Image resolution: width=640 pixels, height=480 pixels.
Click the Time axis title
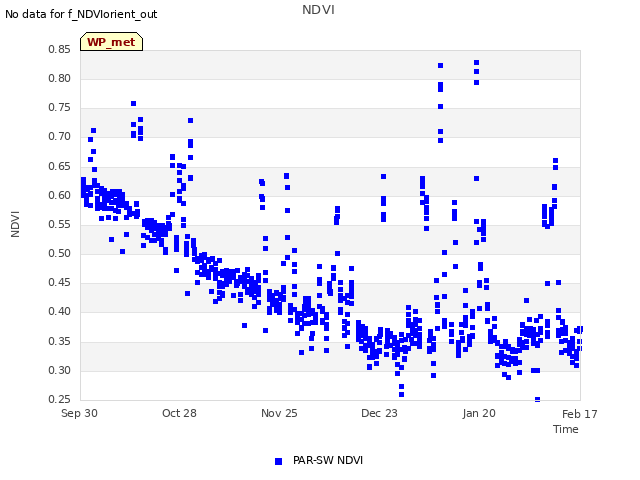click(x=566, y=429)
